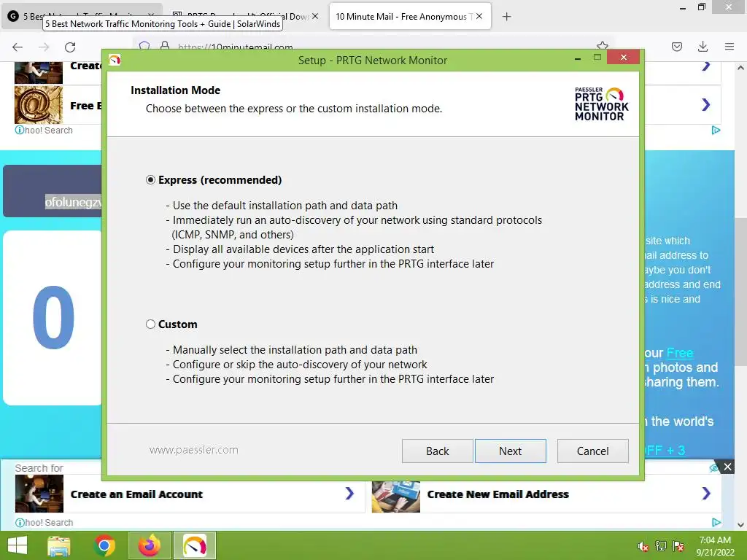Click the network tray icon
Image resolution: width=747 pixels, height=560 pixels.
pos(661,546)
